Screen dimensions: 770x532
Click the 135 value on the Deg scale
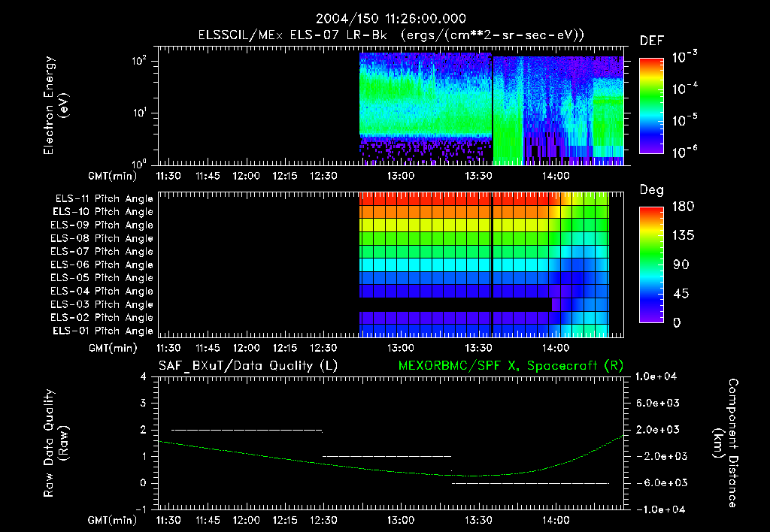click(x=683, y=235)
